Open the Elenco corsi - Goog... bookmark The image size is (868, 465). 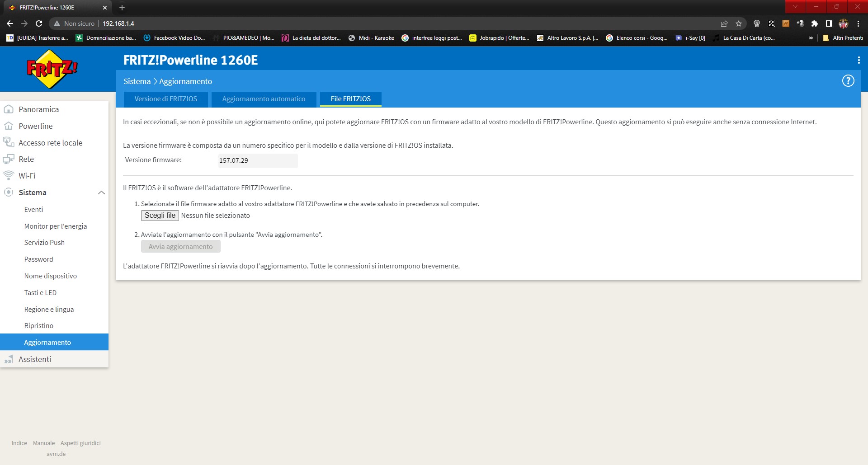[637, 38]
